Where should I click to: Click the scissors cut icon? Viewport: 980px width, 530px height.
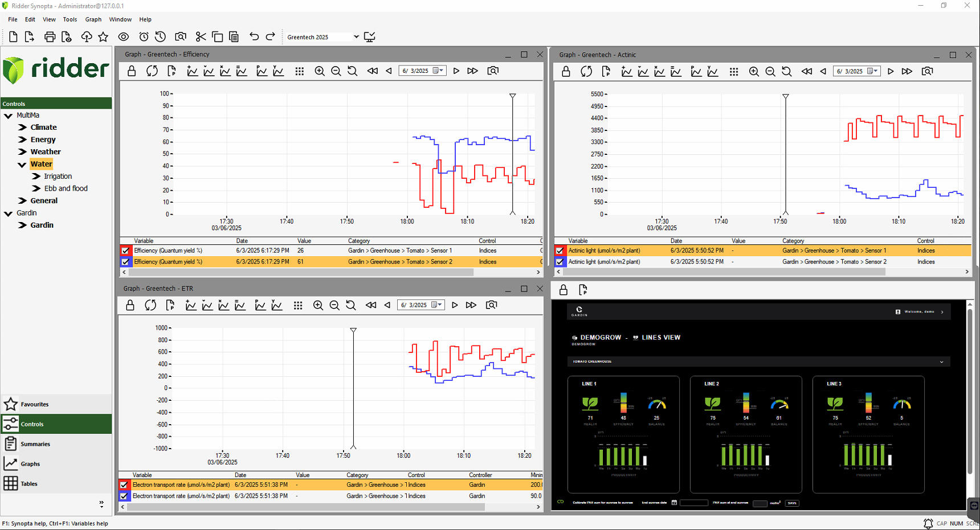(x=201, y=37)
